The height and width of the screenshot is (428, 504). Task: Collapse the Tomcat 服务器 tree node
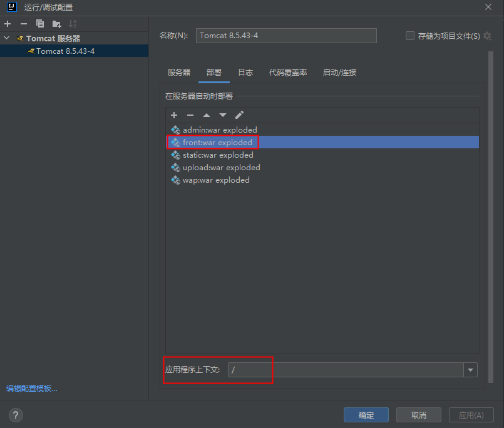(x=6, y=38)
